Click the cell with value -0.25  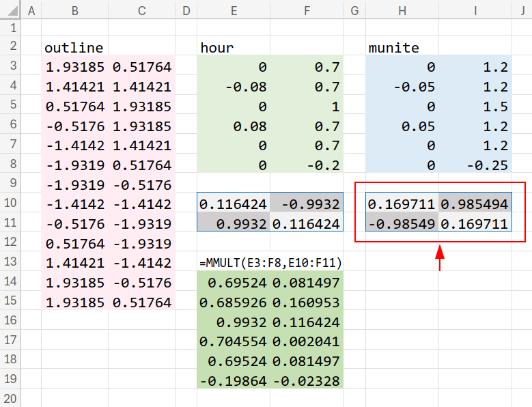coord(475,165)
